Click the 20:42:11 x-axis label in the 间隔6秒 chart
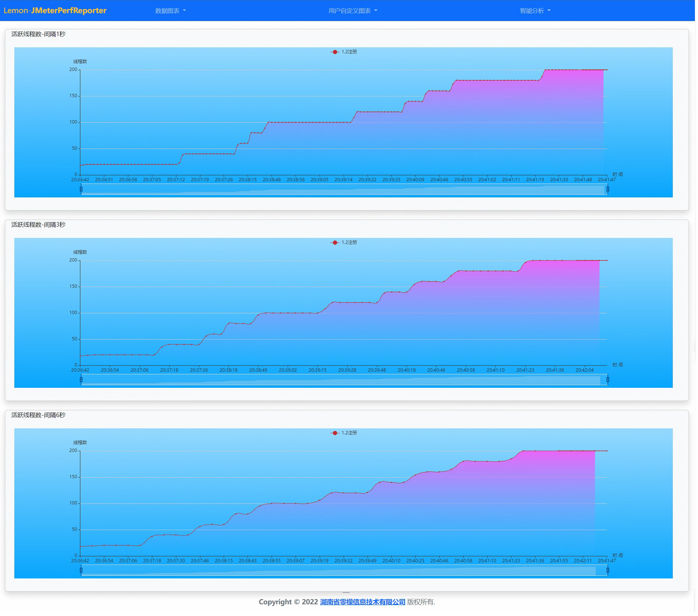698x616 pixels. tap(583, 560)
